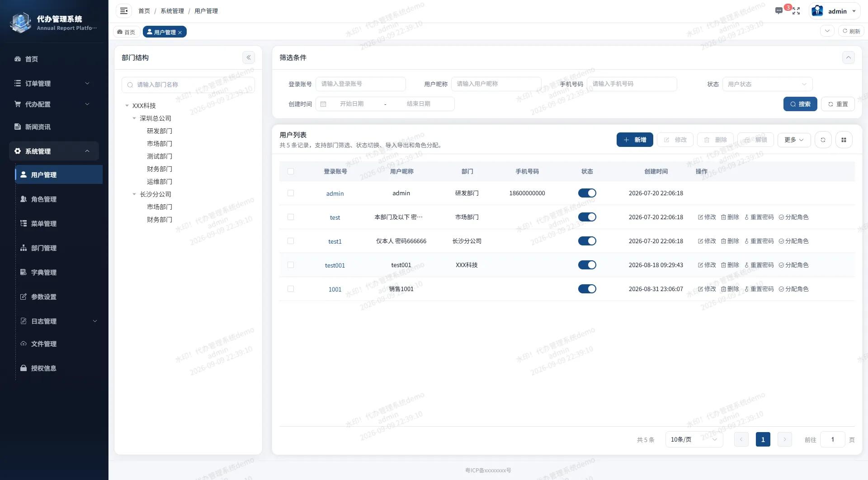Check the test001 row checkbox
This screenshot has height=480, width=868.
pyautogui.click(x=291, y=265)
